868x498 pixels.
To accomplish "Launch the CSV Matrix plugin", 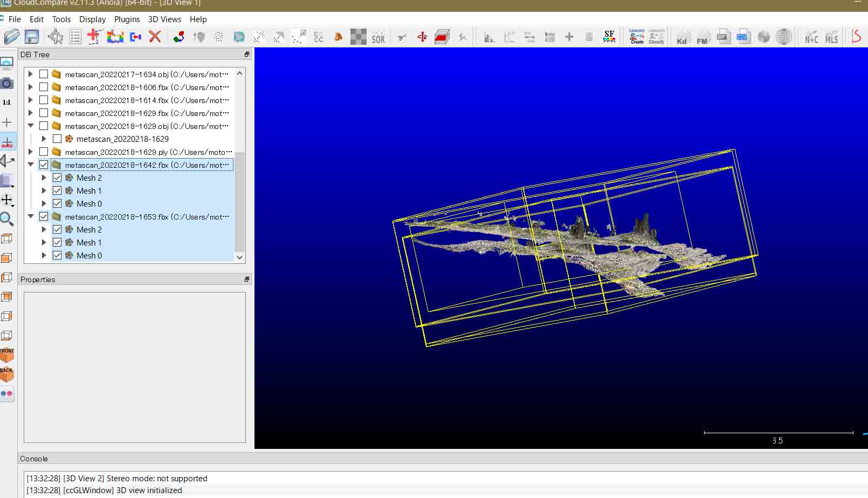I will point(743,37).
